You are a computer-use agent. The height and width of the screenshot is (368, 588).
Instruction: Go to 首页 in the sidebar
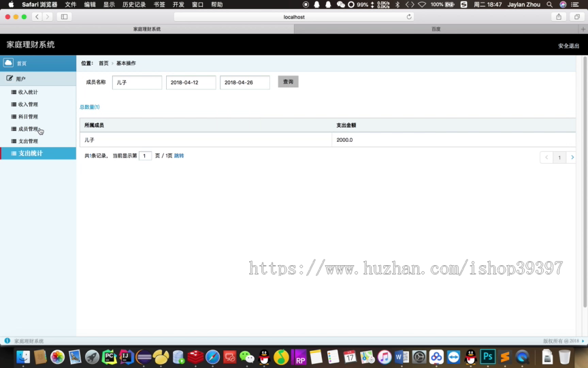[x=38, y=63]
